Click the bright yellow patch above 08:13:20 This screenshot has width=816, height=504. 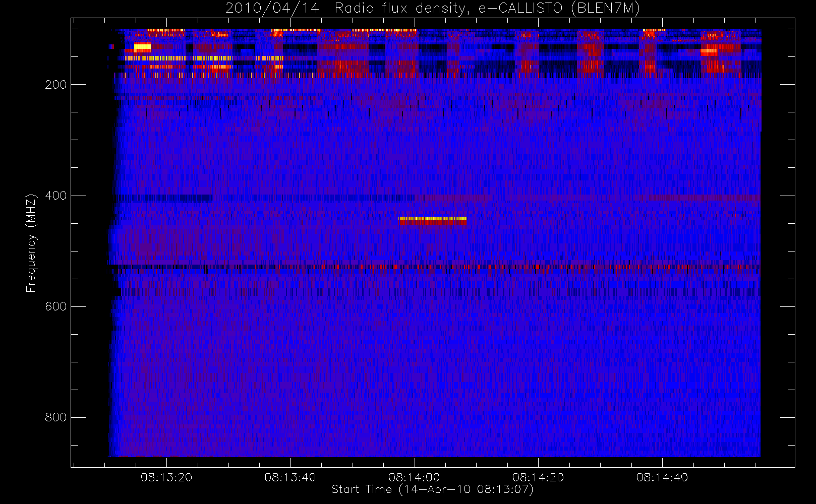(142, 47)
